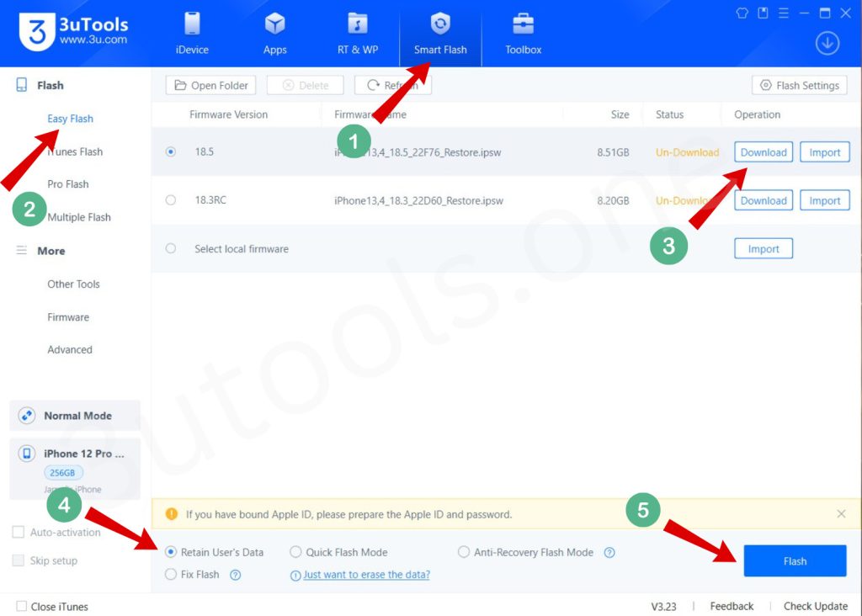This screenshot has height=616, width=862.
Task: Open help for Fix Flash
Action: 236,575
